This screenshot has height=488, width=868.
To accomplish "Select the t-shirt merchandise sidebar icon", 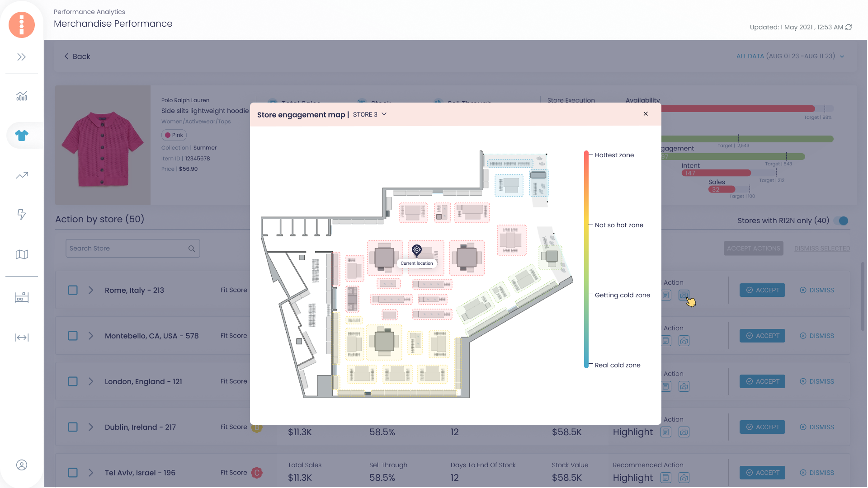I will (x=22, y=135).
